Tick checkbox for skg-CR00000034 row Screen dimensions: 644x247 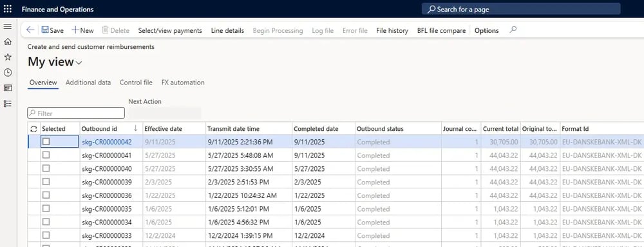(46, 222)
